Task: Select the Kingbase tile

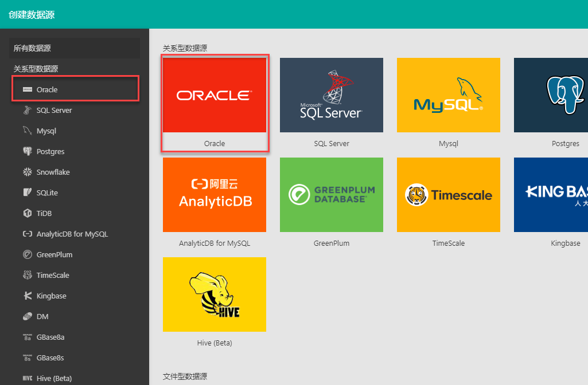Action: pos(551,195)
